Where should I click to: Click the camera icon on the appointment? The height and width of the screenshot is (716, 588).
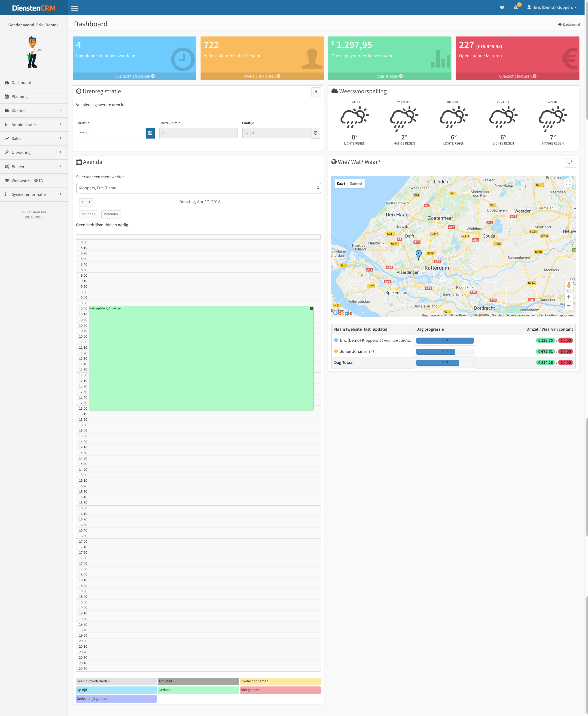tap(311, 308)
